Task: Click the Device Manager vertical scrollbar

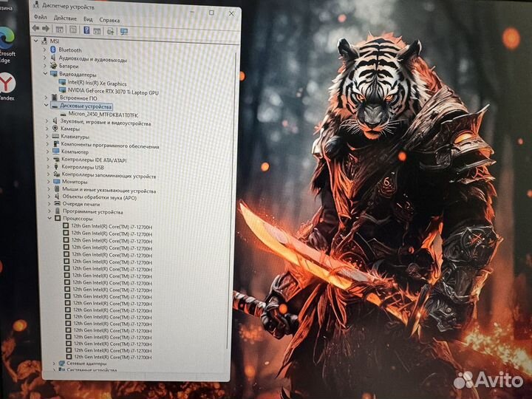Action: coord(232,200)
